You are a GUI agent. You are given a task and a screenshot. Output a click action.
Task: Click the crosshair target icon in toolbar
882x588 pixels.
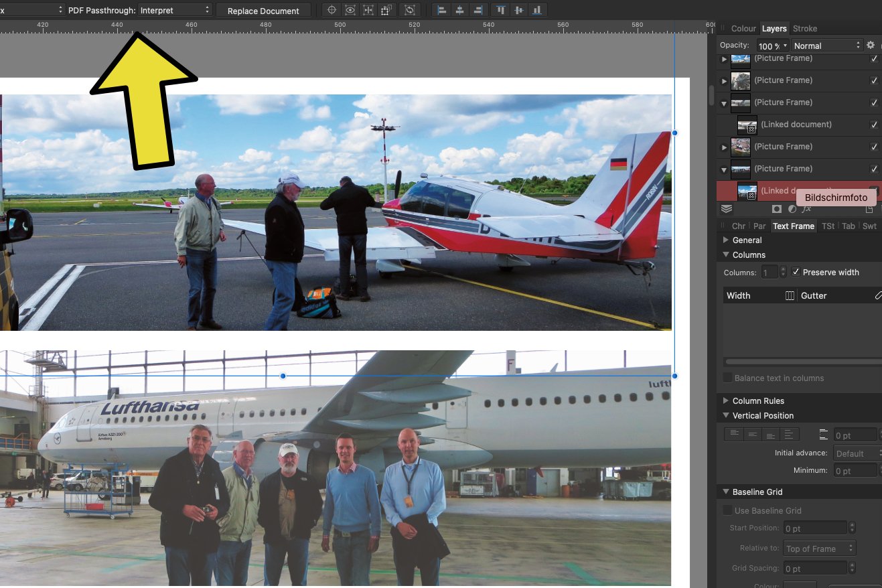332,10
